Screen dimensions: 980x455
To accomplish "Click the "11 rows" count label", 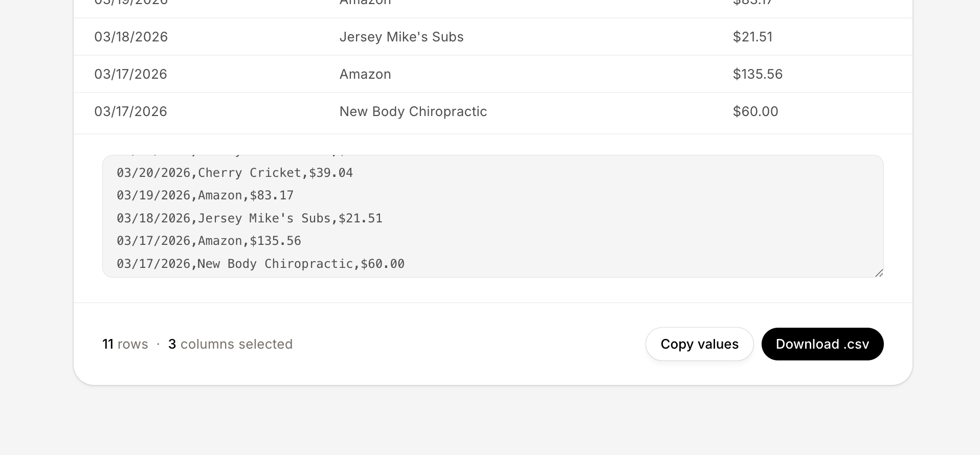I will tap(125, 344).
